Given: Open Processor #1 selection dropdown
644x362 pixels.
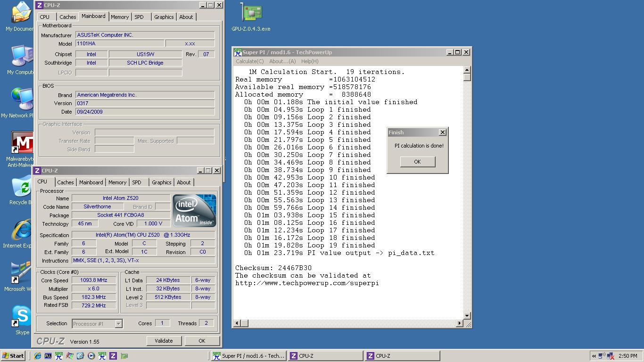Looking at the screenshot, I should point(118,323).
